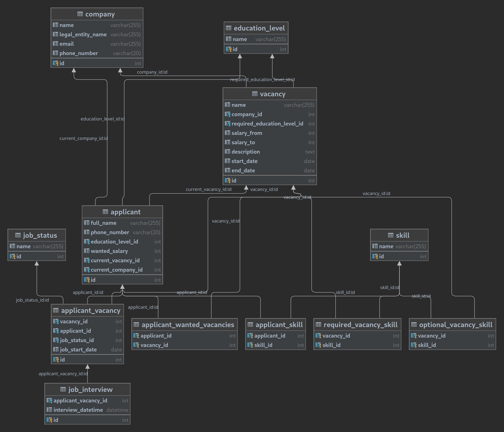Click foreign key icon beside job_interview applicant_vacancy_id

pyautogui.click(x=49, y=401)
